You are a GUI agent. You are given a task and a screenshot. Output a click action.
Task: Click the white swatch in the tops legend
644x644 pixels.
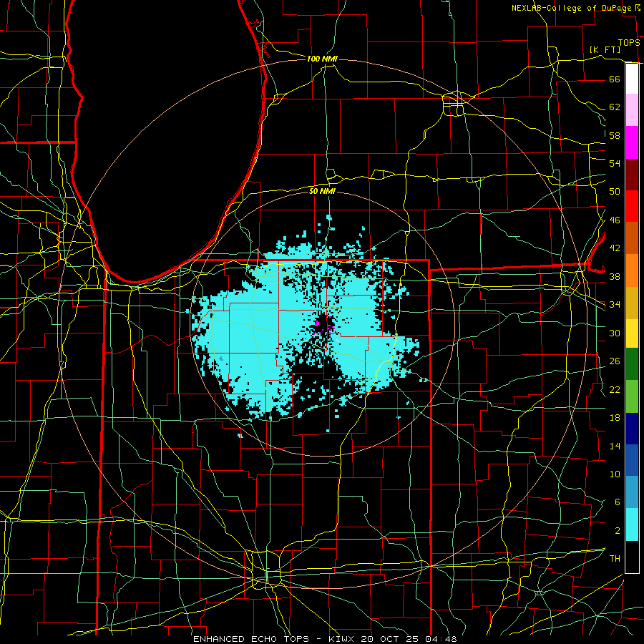tap(632, 79)
